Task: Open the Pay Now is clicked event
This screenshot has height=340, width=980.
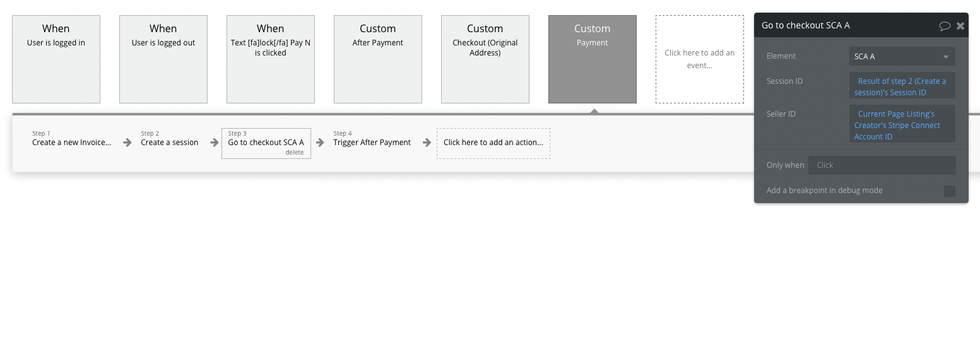Action: [271, 59]
